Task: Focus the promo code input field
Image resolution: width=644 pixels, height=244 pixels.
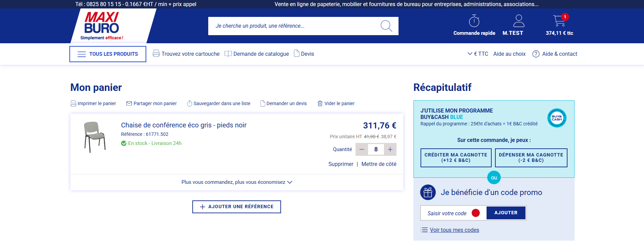Action: coord(447,213)
